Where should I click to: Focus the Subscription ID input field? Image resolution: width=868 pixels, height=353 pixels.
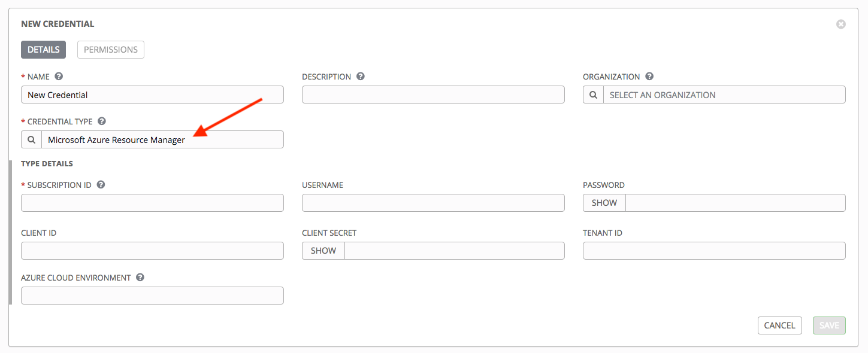152,203
